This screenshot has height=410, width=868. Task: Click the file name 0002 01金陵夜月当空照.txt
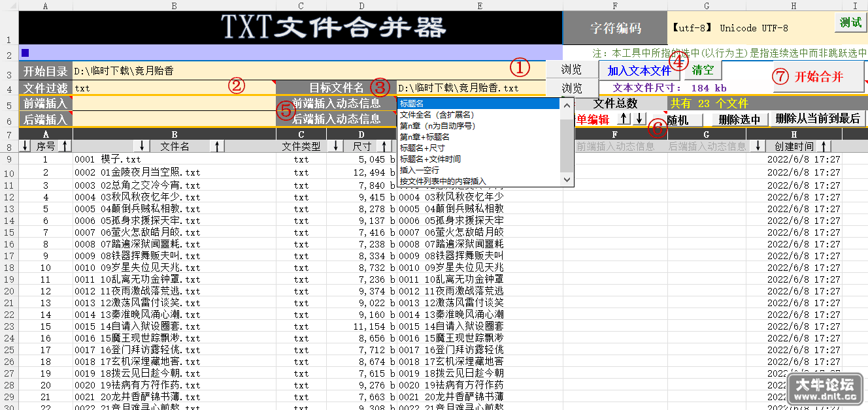pos(137,172)
